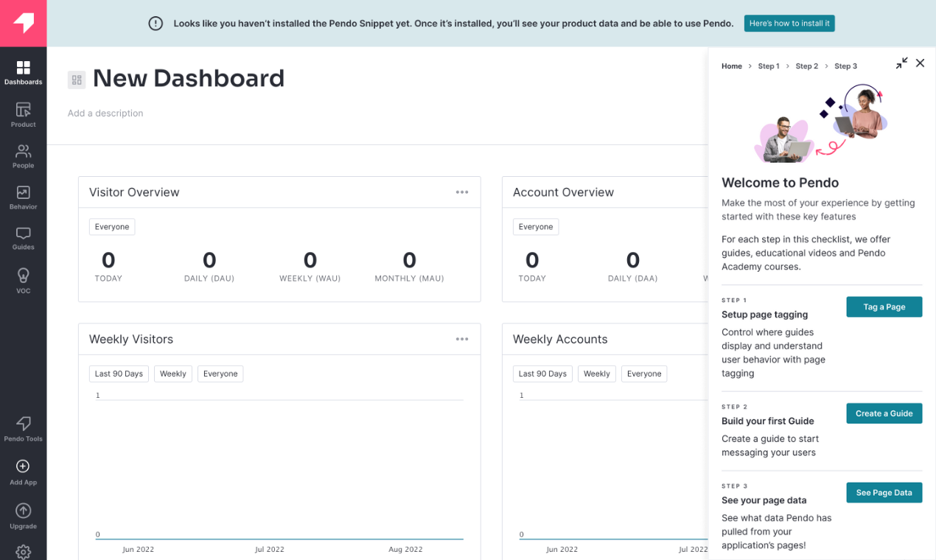Change Everyone segment in Weekly Accounts
The image size is (936, 560).
point(644,374)
